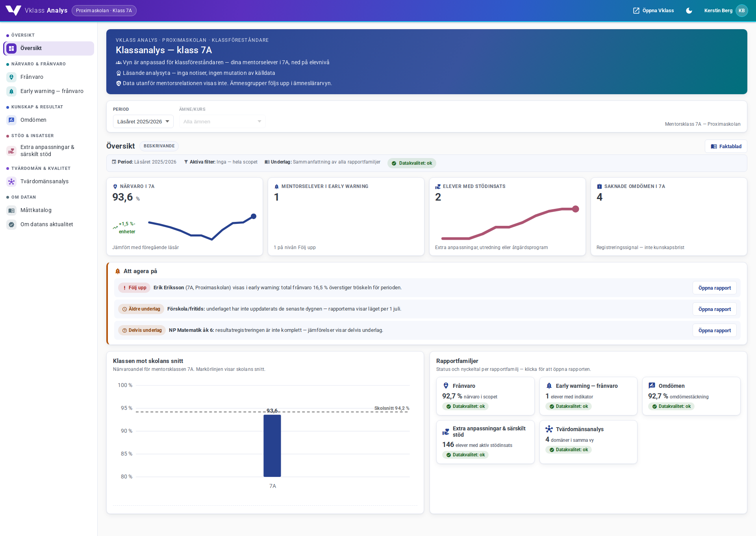Click Proximaskolan · Klass 7A scope chip
The height and width of the screenshot is (536, 756).
point(104,11)
